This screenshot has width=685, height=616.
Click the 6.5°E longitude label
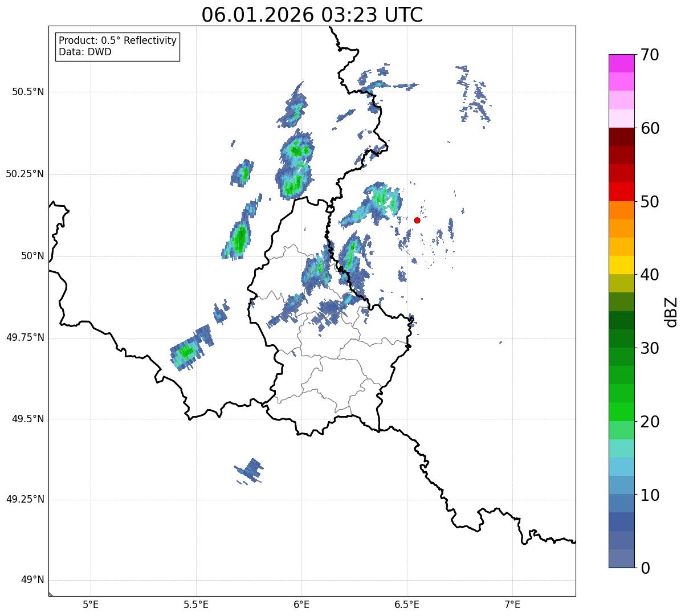[x=407, y=605]
